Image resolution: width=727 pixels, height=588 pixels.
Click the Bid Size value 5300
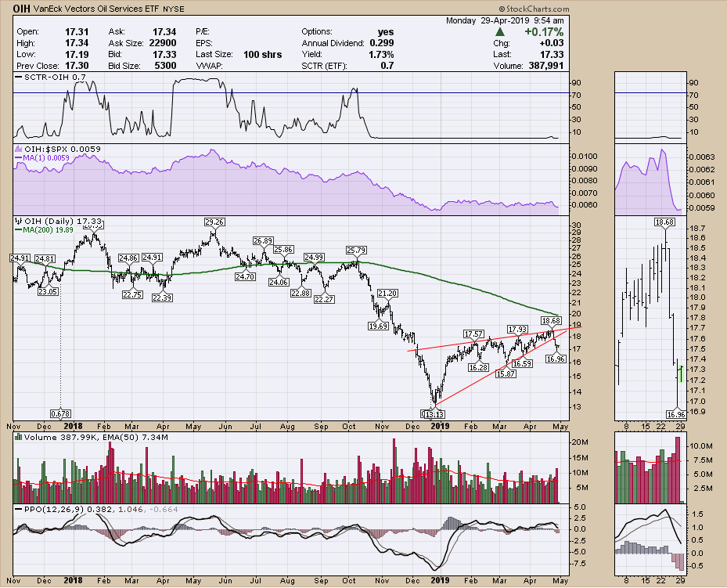click(166, 66)
